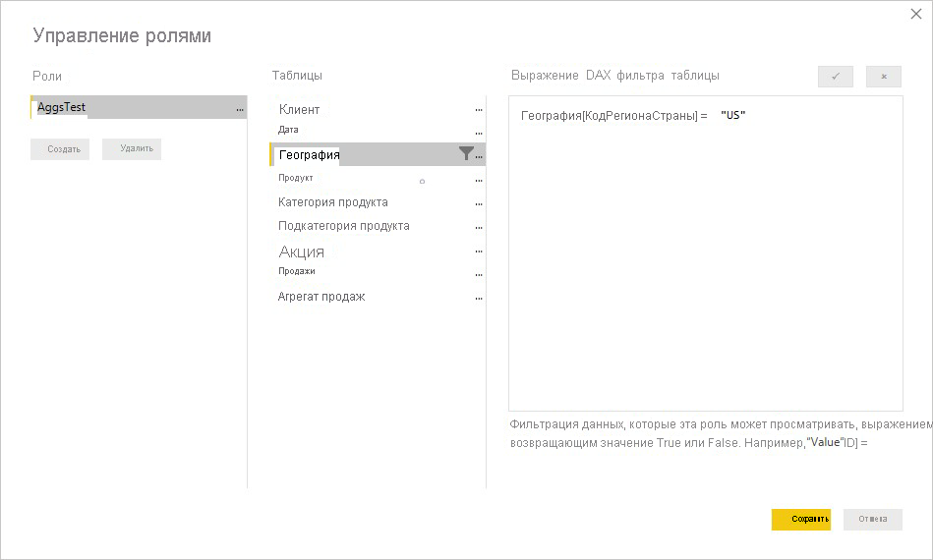Discard DAX expression changes with the x button
This screenshot has width=933, height=560.
tap(884, 77)
